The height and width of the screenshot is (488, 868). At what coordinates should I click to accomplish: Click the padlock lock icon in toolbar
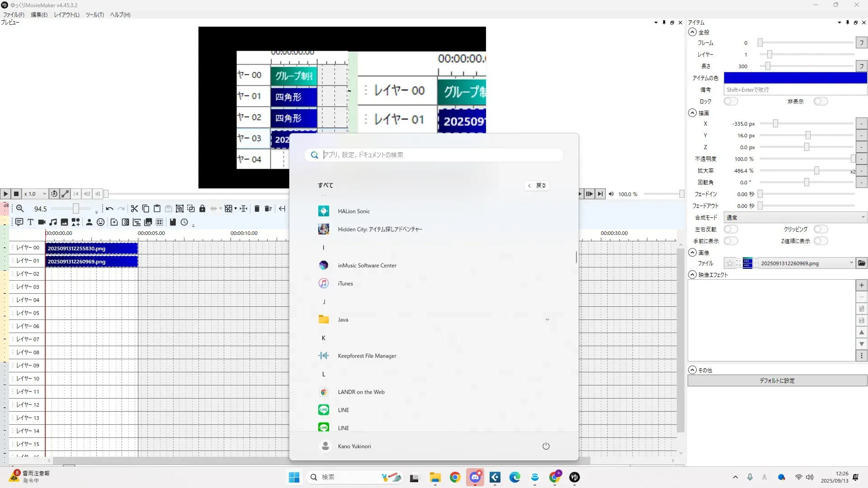pyautogui.click(x=202, y=208)
